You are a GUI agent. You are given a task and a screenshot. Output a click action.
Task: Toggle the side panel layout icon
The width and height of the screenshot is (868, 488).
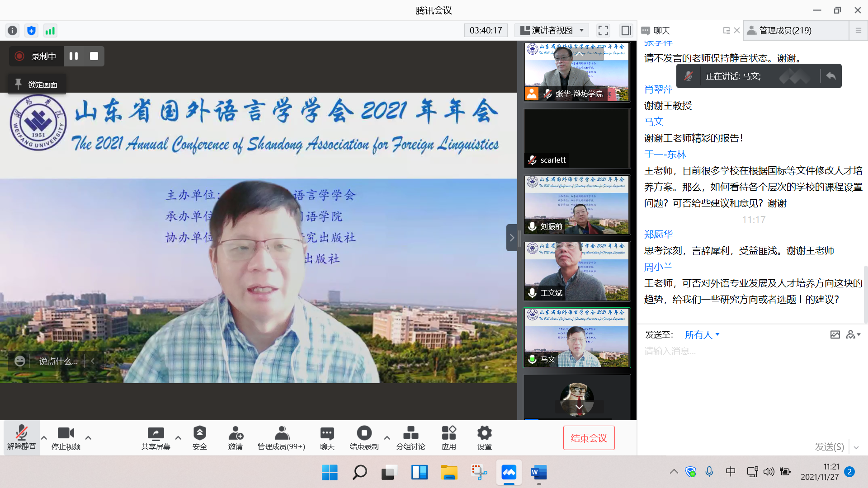(626, 30)
